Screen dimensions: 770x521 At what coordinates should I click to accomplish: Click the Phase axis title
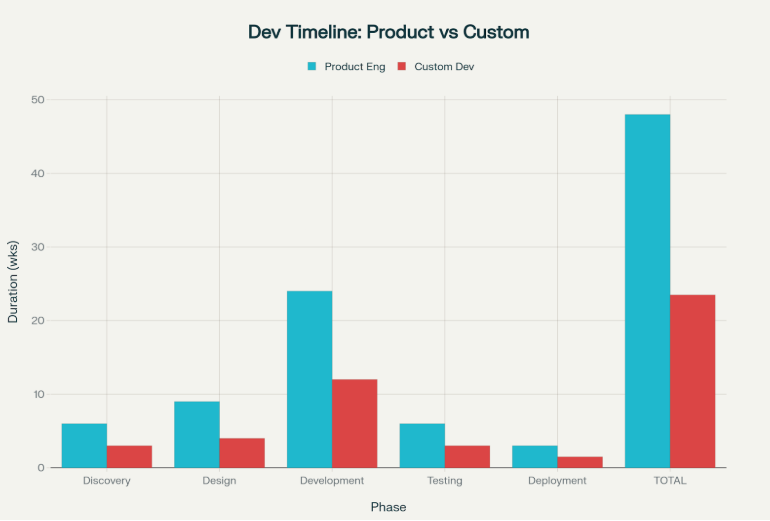click(x=388, y=507)
